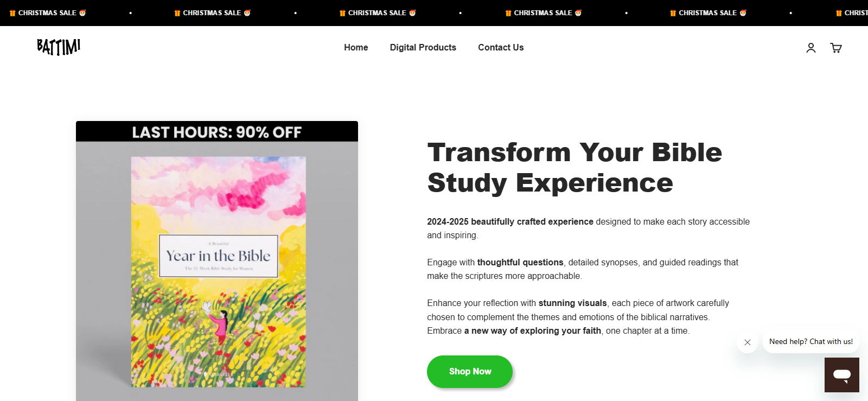The height and width of the screenshot is (401, 868).
Task: Dismiss the chat prompt with the X
Action: pyautogui.click(x=747, y=342)
